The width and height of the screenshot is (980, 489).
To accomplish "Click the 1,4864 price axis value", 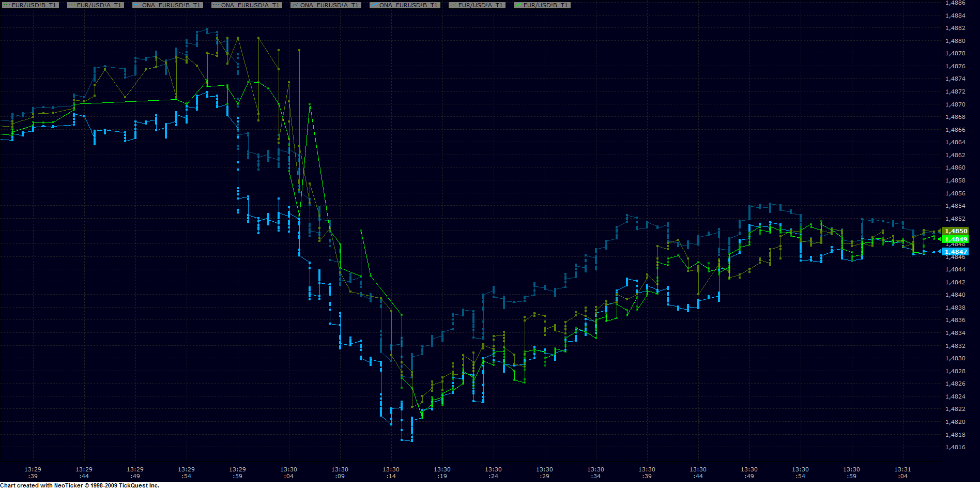I will point(955,142).
